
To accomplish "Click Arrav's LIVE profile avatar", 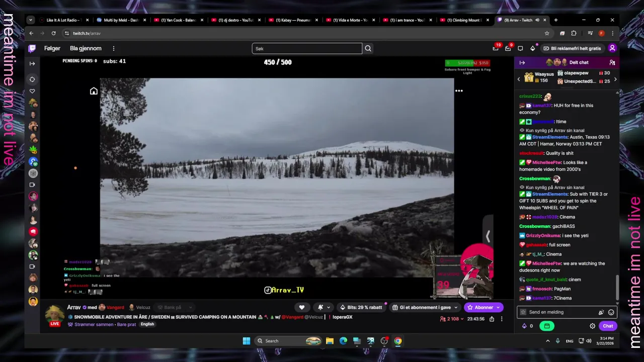I will 55,315.
